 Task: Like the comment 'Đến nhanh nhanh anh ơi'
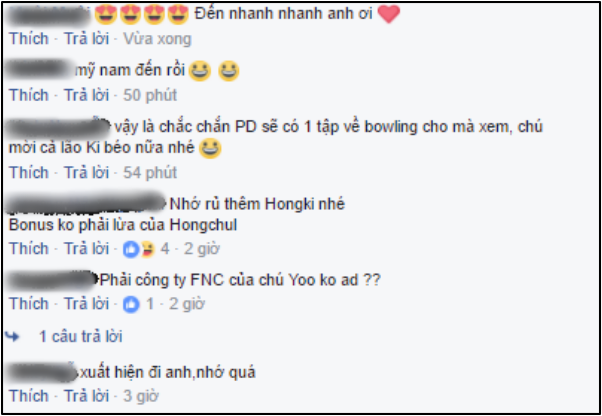(29, 39)
